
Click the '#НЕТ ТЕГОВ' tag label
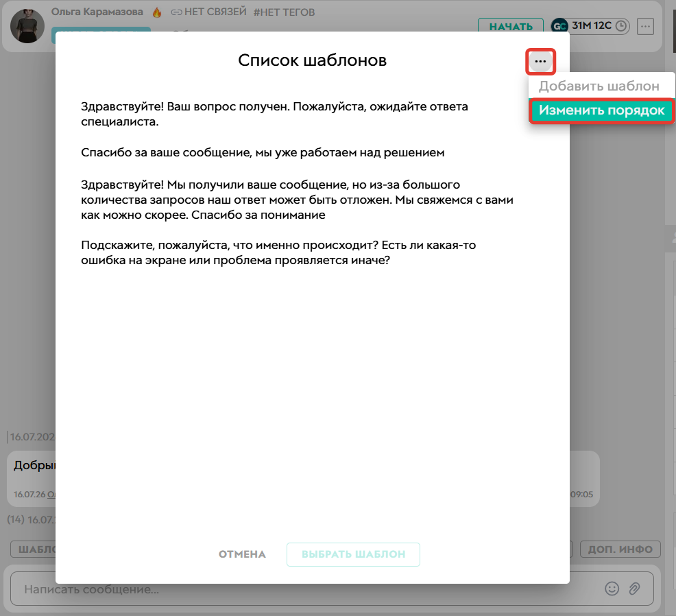tap(284, 12)
